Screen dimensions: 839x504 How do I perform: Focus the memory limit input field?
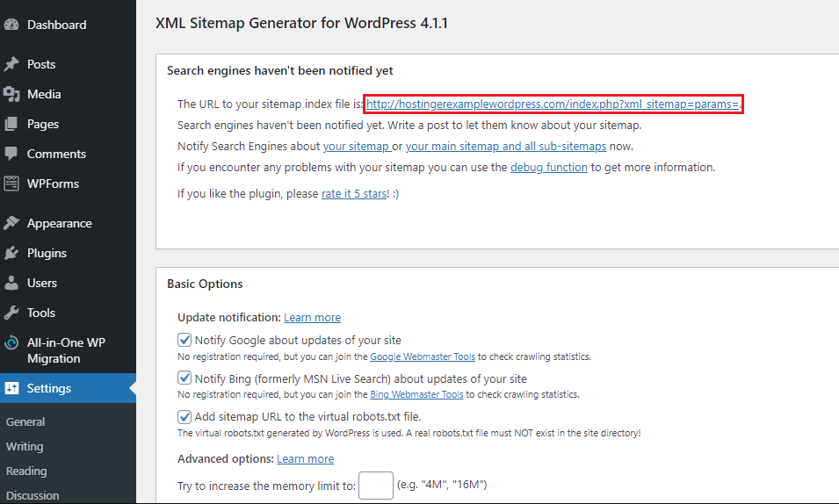[x=376, y=486]
